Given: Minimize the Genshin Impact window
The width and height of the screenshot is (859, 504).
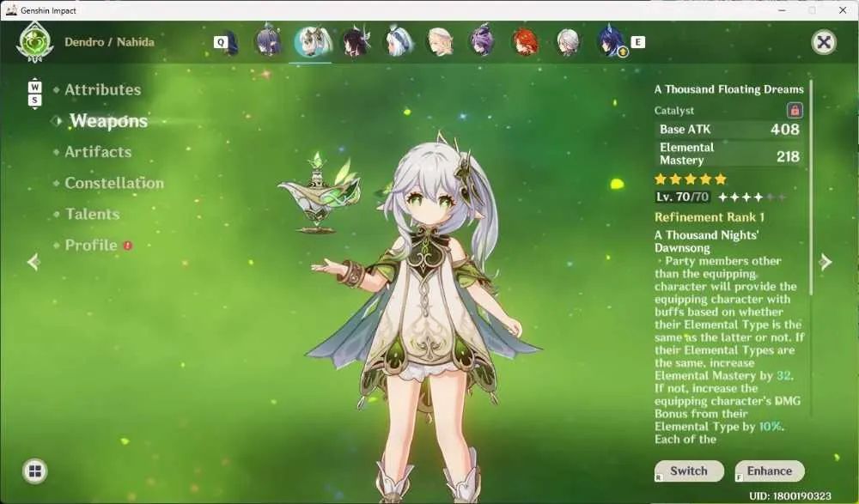Looking at the screenshot, I should point(783,10).
